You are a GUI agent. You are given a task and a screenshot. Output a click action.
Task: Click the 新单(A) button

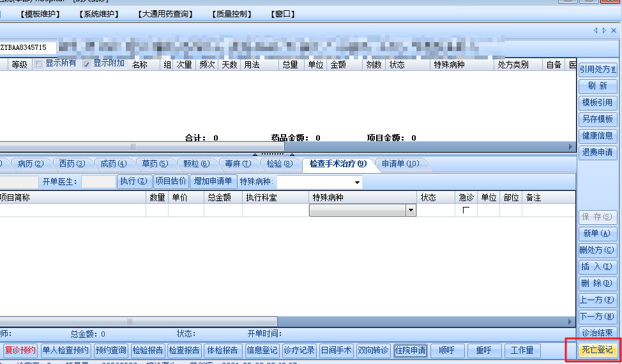[x=596, y=234]
